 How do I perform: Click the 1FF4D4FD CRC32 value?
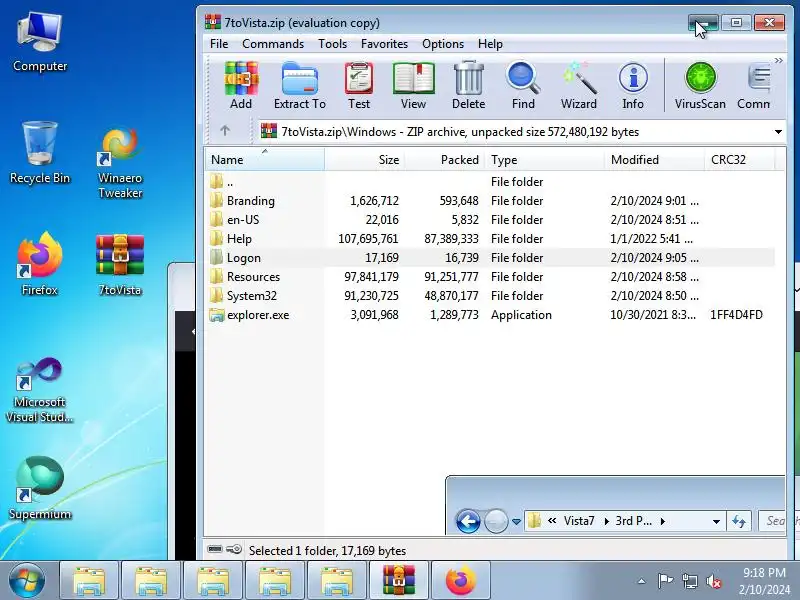click(736, 315)
